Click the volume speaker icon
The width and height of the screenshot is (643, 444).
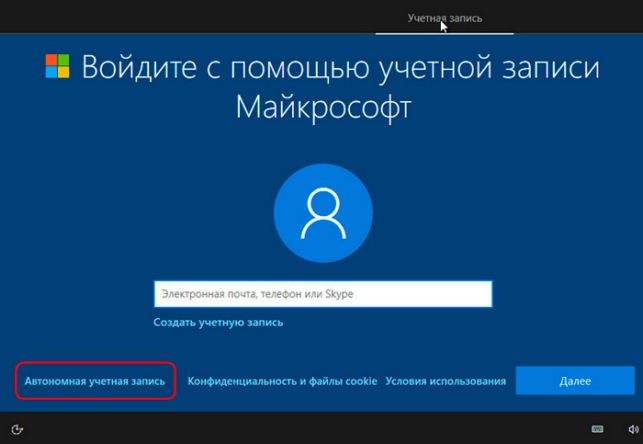click(x=633, y=429)
